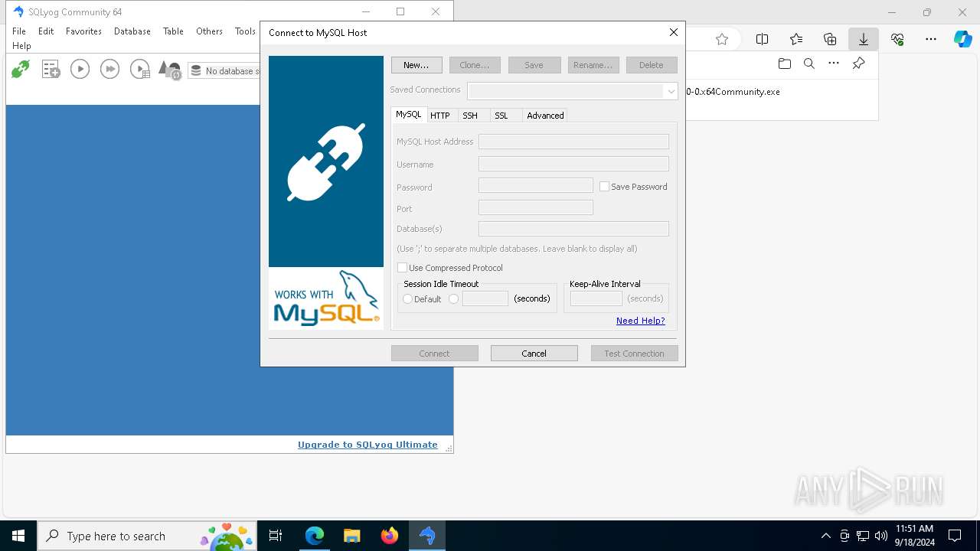
Task: Close the Connect to MySQL Host dialog
Action: tap(674, 32)
